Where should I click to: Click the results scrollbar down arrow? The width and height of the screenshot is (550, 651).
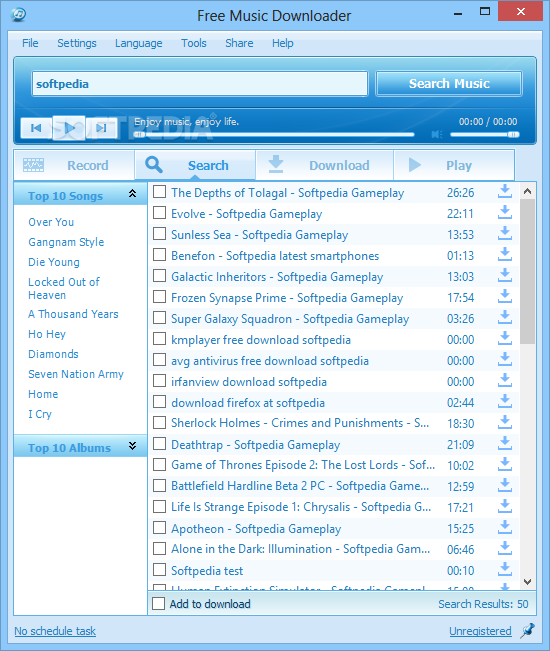tap(528, 582)
